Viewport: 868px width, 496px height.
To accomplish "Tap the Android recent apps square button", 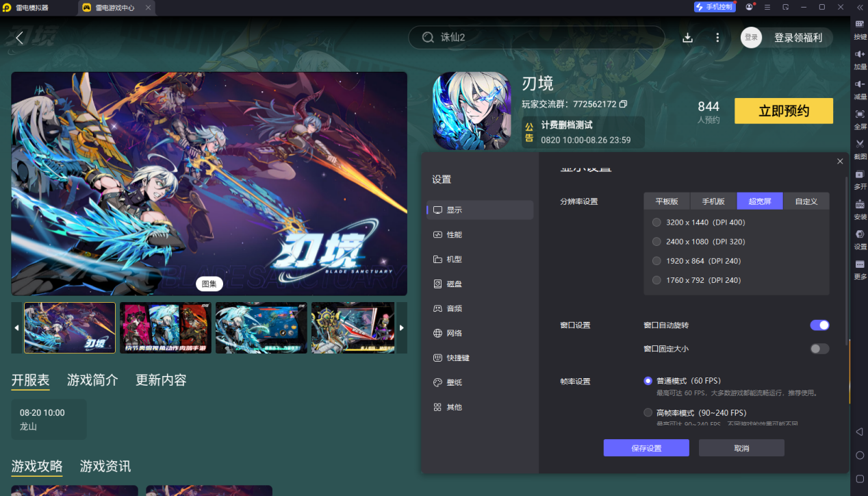I will click(x=860, y=478).
